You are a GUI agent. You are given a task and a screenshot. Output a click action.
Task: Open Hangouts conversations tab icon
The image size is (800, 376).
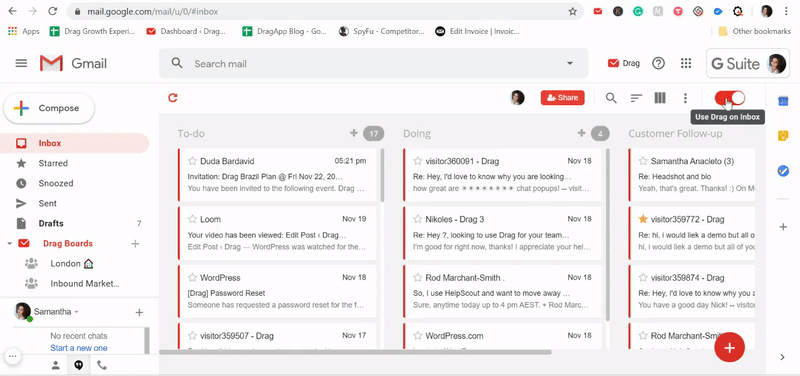click(x=79, y=365)
